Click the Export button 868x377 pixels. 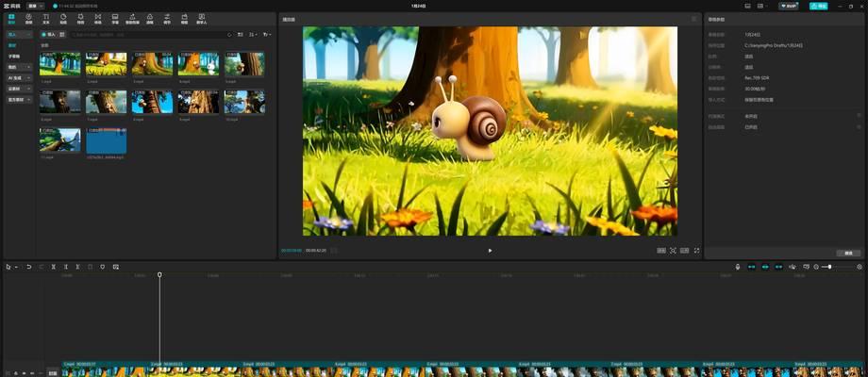[819, 6]
